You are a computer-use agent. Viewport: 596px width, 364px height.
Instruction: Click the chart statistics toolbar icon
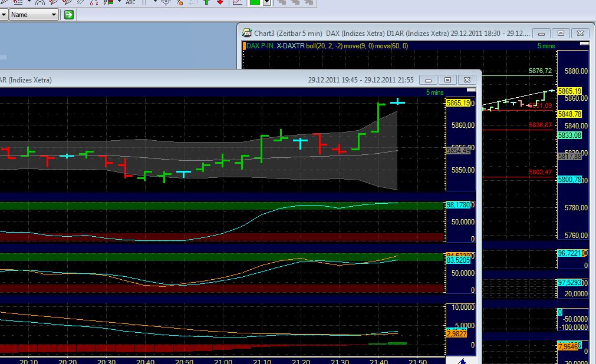[x=236, y=4]
